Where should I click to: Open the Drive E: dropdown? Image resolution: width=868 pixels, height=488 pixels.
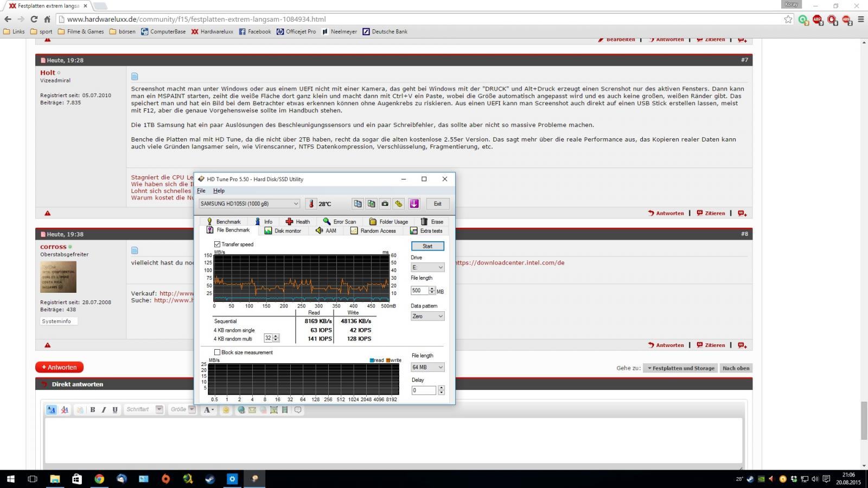tap(427, 267)
